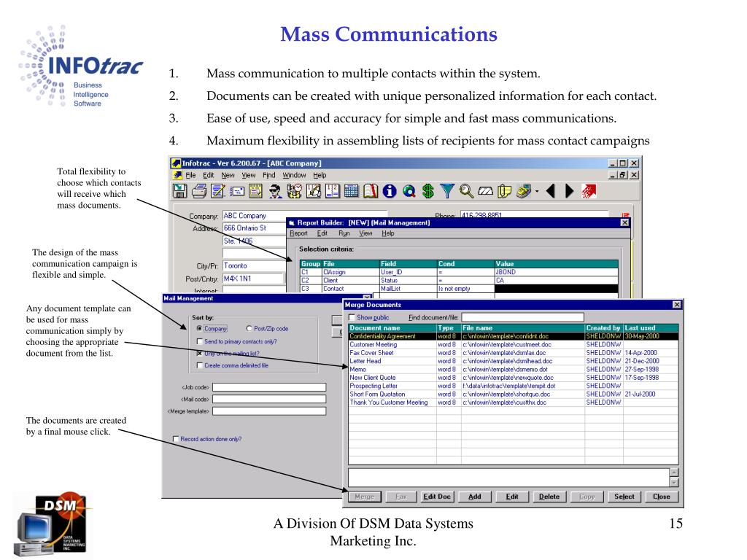The image size is (747, 560).
Task: Open the Find menu in Infotrac
Action: tap(268, 175)
